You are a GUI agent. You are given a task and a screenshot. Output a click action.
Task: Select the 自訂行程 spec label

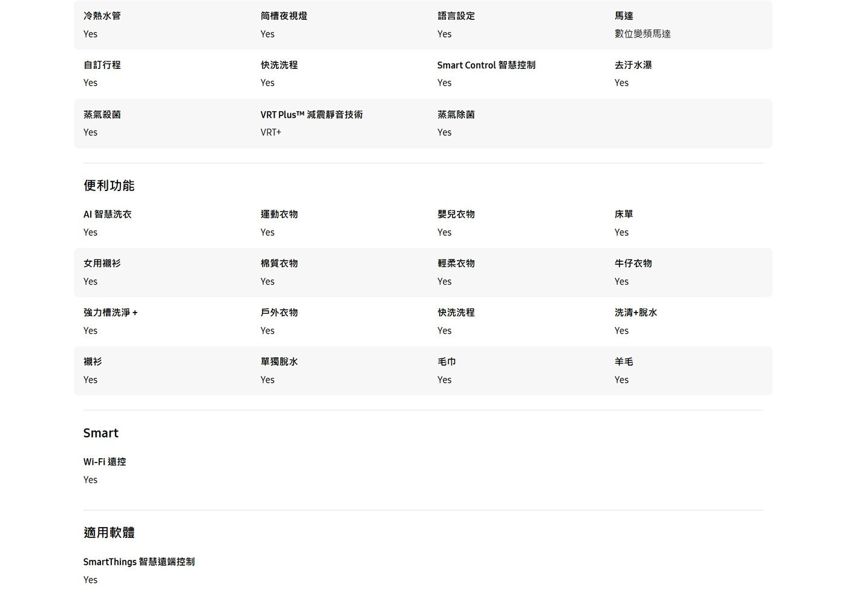pos(102,65)
